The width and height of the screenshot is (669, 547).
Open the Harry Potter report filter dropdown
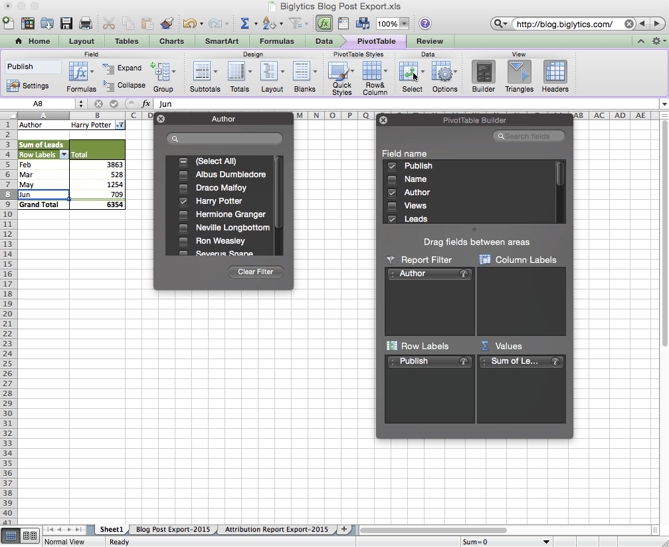(x=120, y=125)
